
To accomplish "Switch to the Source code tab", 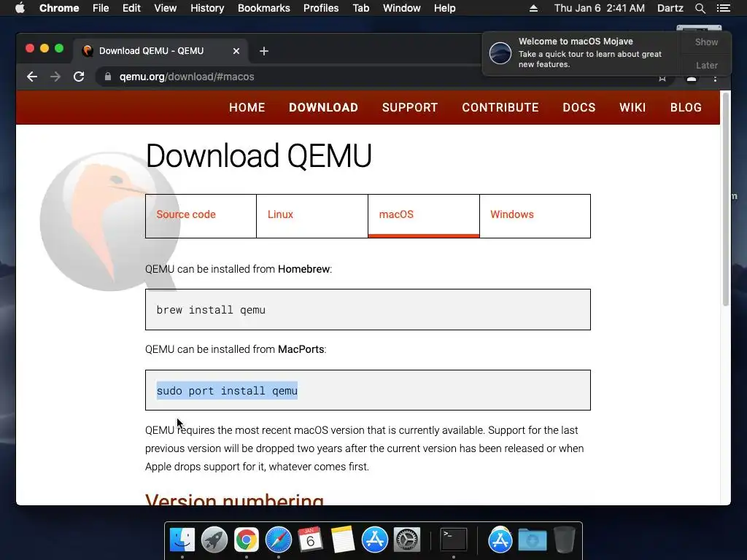I will coord(201,216).
